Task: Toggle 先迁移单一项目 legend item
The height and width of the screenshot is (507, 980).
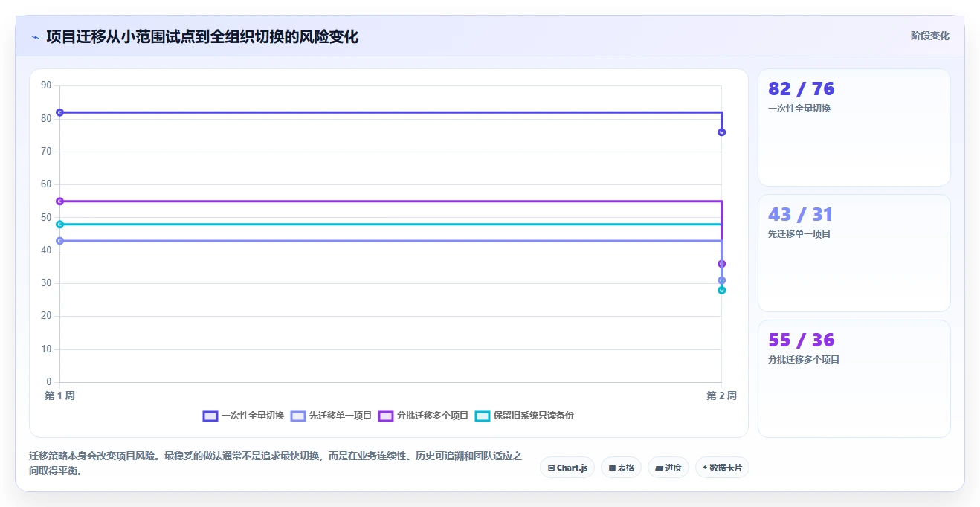Action: tap(332, 416)
